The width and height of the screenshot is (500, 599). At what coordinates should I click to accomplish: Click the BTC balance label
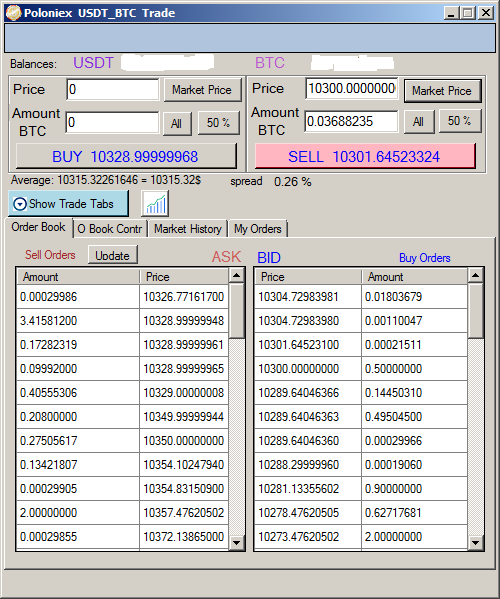click(270, 63)
